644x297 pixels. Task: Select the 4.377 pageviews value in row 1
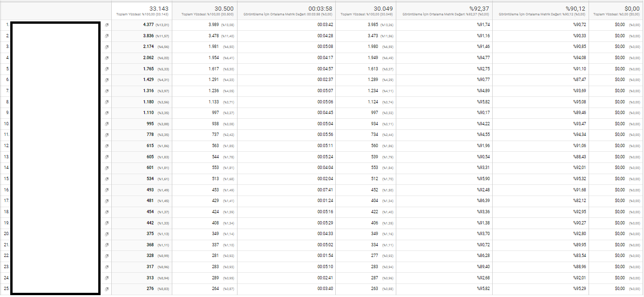(x=148, y=25)
